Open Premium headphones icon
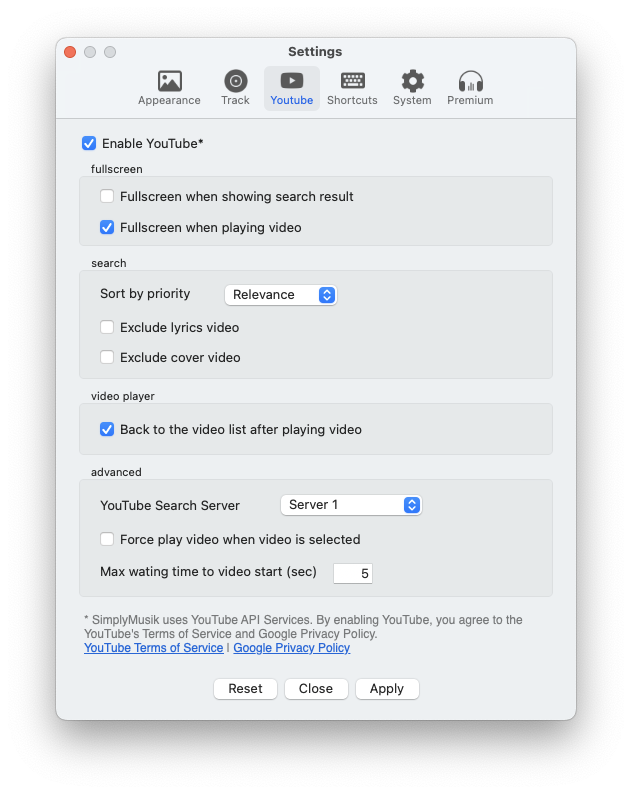Screen dimensions: 632x794 click(470, 81)
